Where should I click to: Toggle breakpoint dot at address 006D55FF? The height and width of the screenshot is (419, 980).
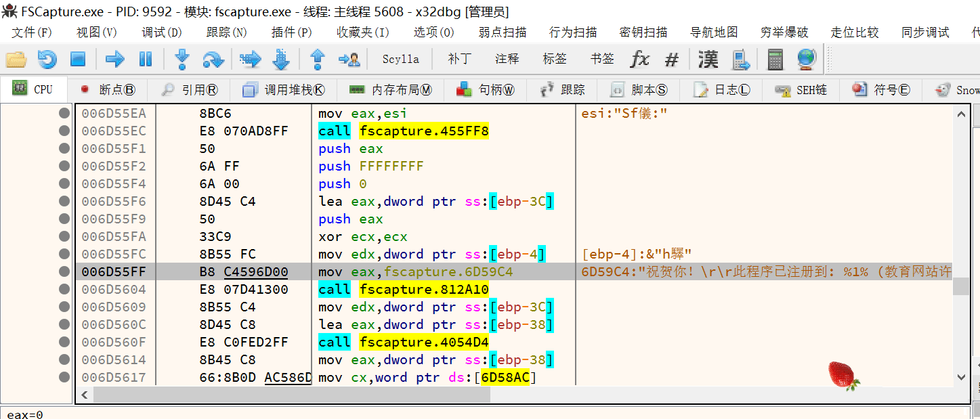point(64,271)
